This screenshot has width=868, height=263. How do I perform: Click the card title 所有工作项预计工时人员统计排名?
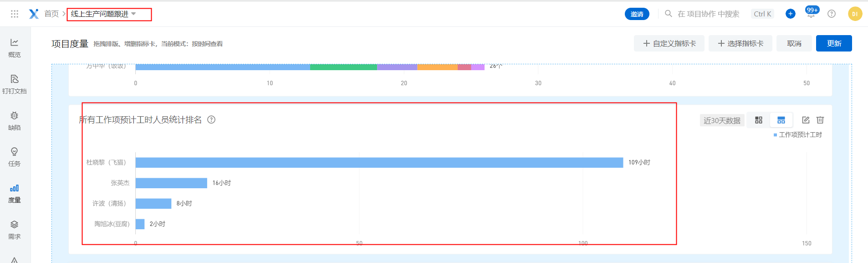140,119
